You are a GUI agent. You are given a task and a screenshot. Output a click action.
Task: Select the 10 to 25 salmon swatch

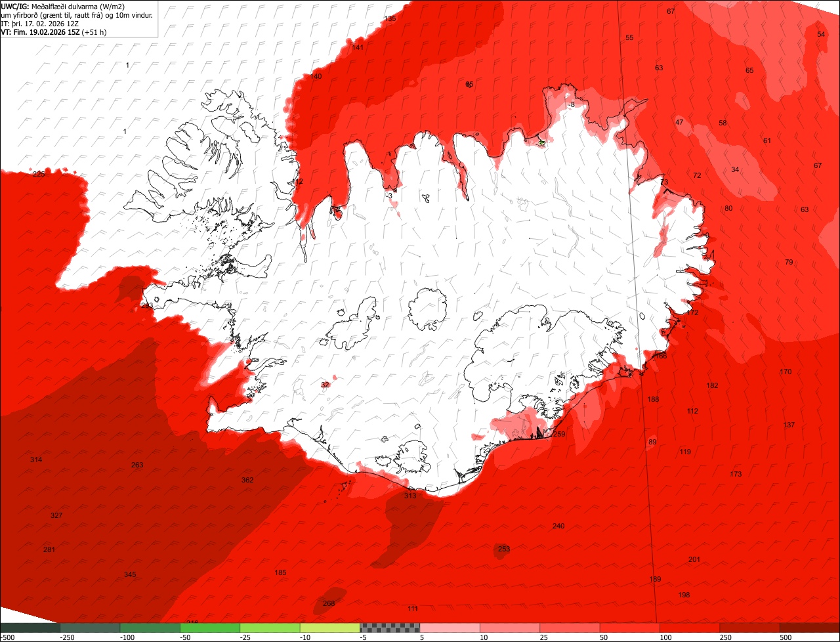(510, 628)
